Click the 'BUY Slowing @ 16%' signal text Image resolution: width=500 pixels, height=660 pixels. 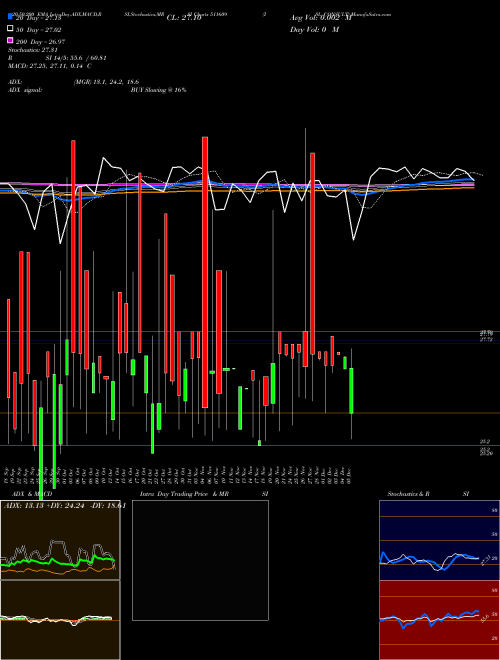point(158,90)
